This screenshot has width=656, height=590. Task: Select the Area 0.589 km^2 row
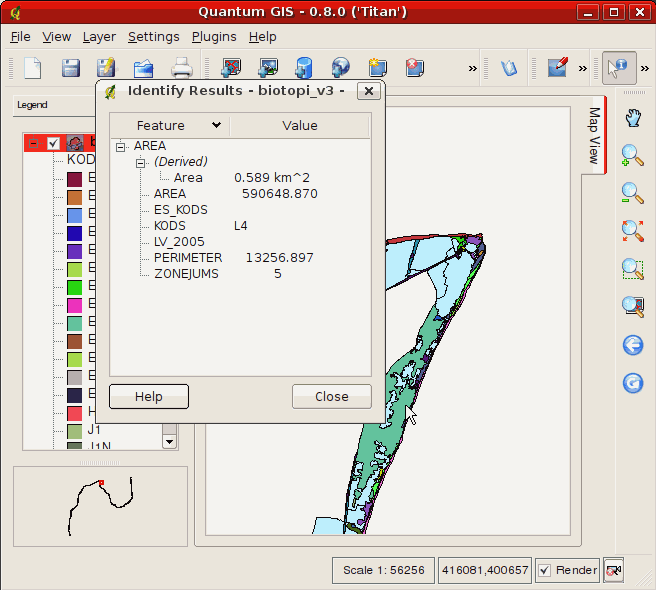point(242,178)
